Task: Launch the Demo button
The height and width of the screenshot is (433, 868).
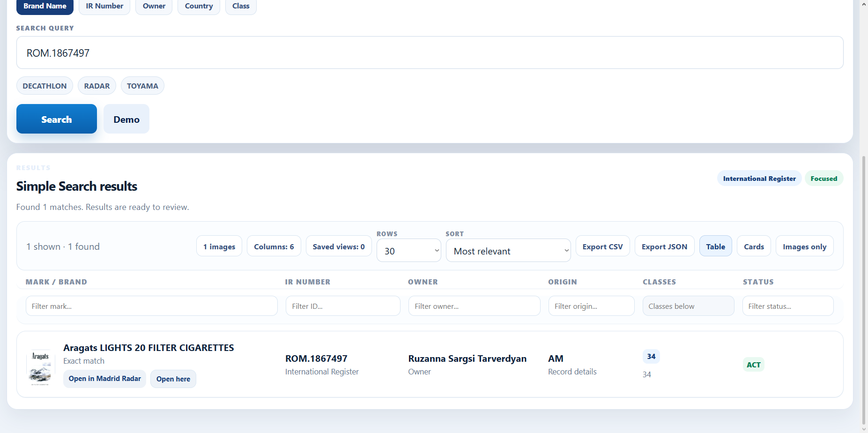Action: 126,119
